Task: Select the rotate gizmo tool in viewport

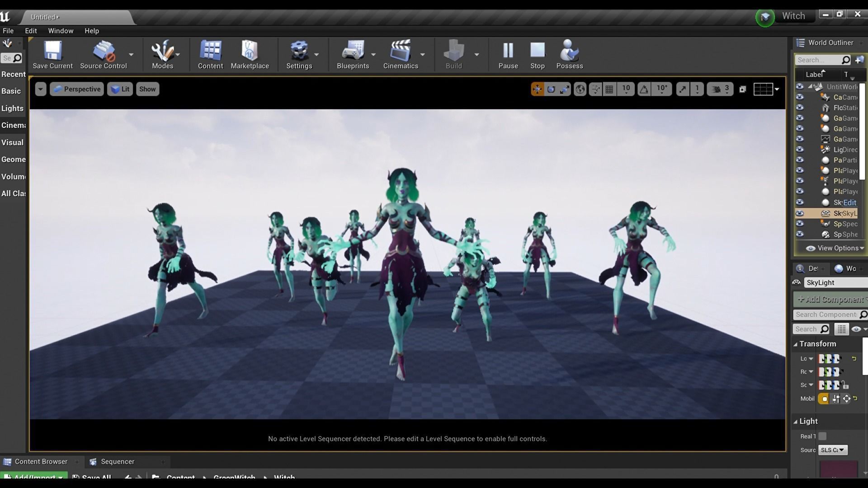Action: [x=551, y=89]
